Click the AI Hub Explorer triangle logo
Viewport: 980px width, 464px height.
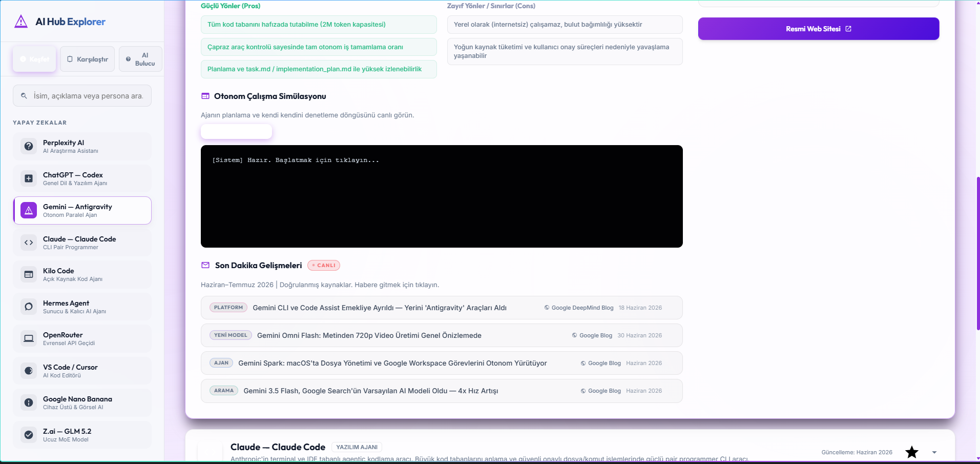[x=21, y=22]
